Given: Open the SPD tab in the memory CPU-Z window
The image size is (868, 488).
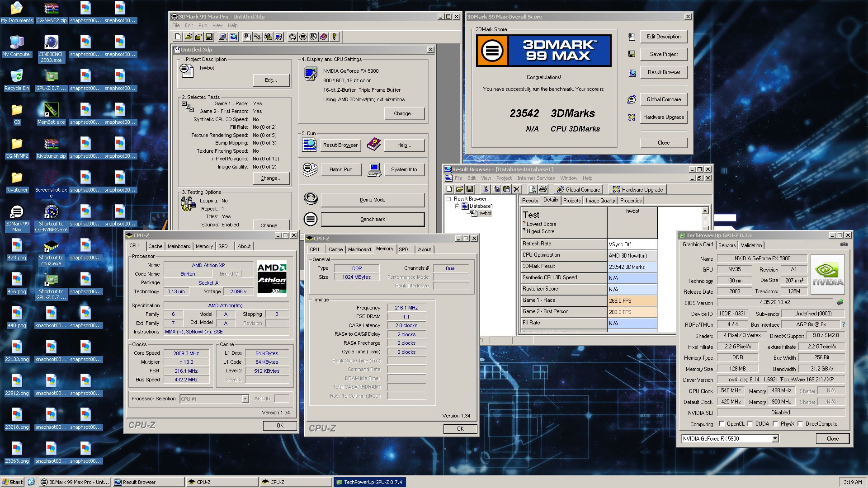Looking at the screenshot, I should pos(403,249).
